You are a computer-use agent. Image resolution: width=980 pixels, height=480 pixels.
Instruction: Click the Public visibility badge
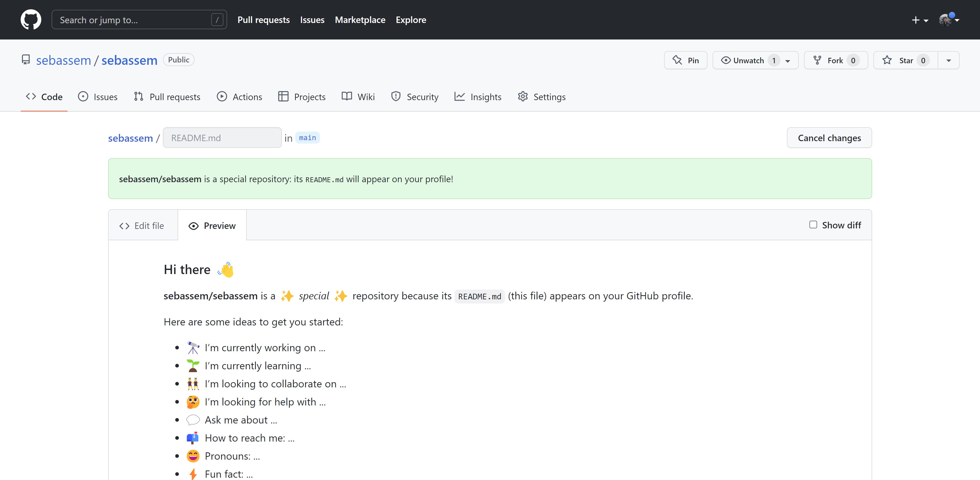click(x=179, y=60)
